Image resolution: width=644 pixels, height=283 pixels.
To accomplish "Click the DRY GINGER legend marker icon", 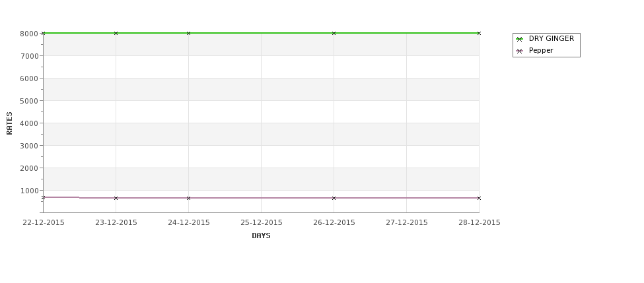I will (520, 40).
